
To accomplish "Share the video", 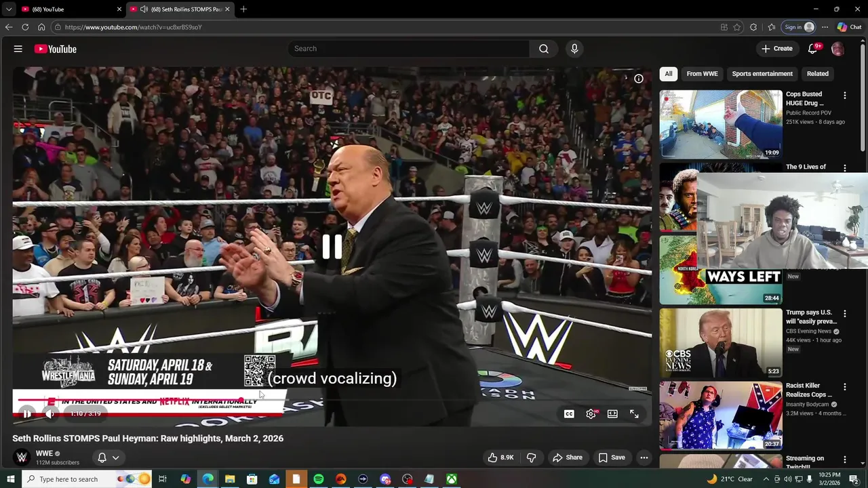I will coord(568,457).
